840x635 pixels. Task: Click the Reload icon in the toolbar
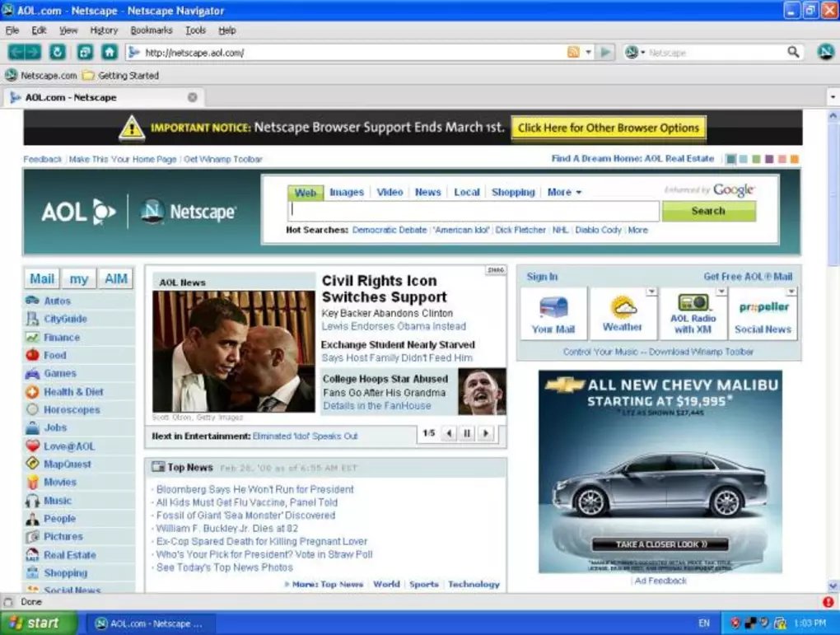[58, 51]
